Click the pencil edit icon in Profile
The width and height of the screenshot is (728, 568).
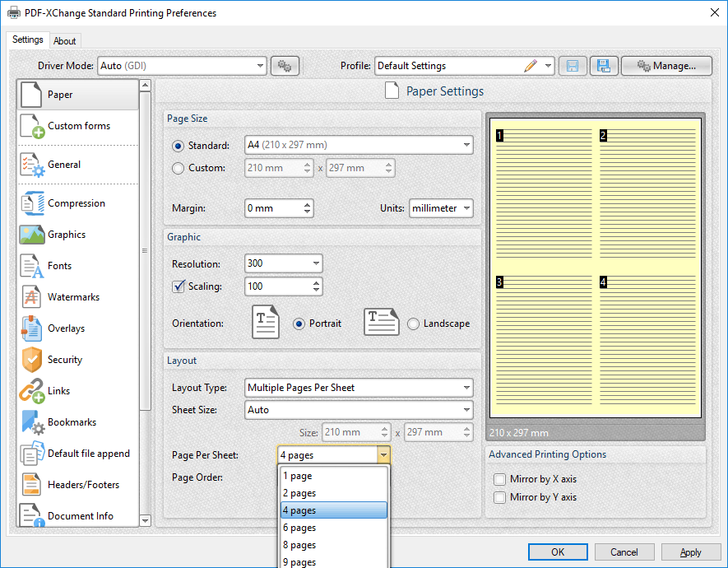[531, 66]
